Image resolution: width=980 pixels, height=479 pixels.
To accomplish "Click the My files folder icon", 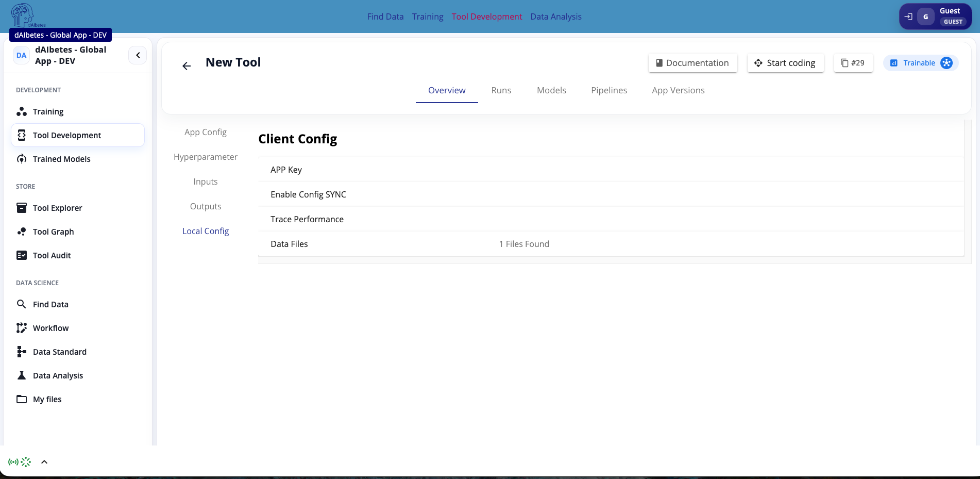I will point(22,399).
